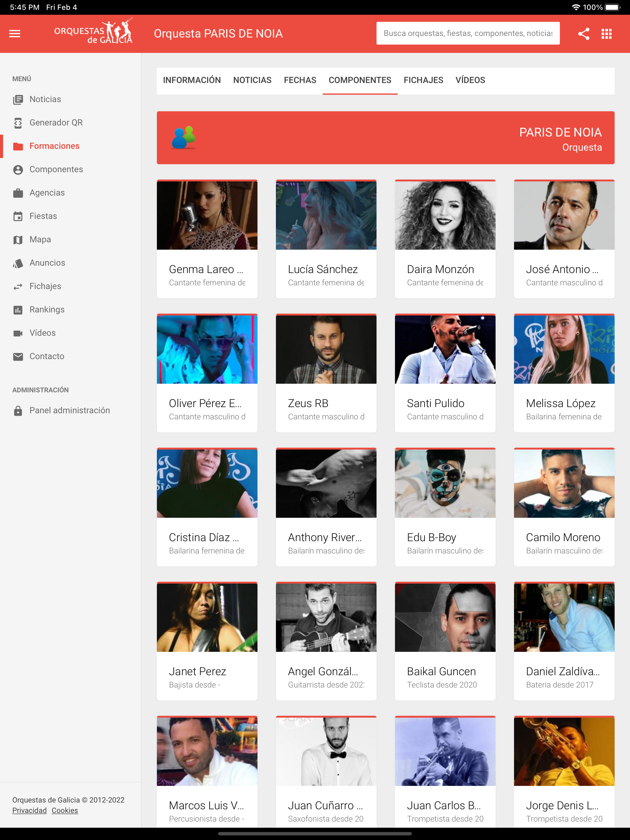The image size is (630, 840).
Task: Open the Privacidad link
Action: [29, 810]
